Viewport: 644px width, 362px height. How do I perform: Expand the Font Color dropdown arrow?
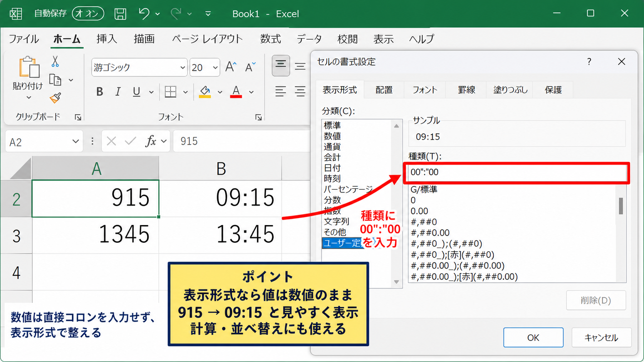pyautogui.click(x=251, y=92)
